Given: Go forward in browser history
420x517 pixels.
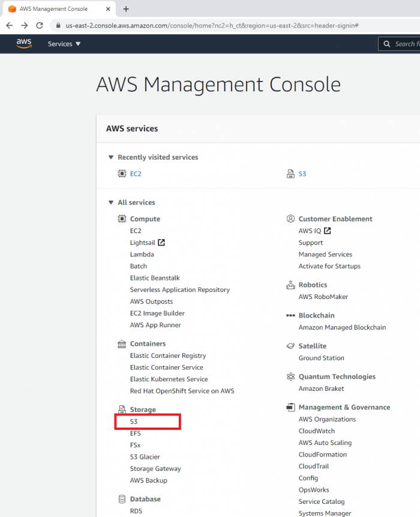Looking at the screenshot, I should (25, 25).
